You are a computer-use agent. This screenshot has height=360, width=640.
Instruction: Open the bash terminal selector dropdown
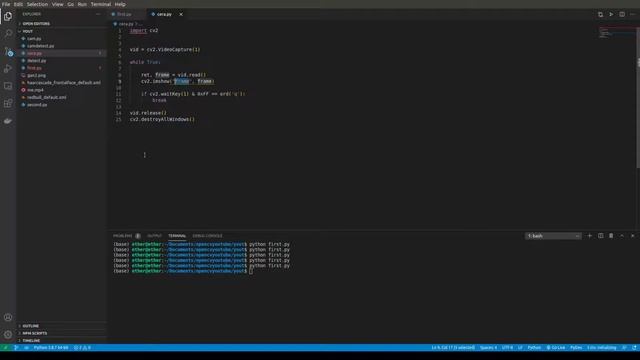tap(553, 236)
